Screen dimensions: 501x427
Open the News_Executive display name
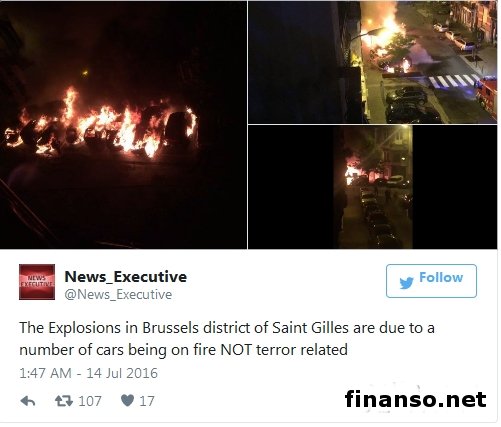point(126,277)
